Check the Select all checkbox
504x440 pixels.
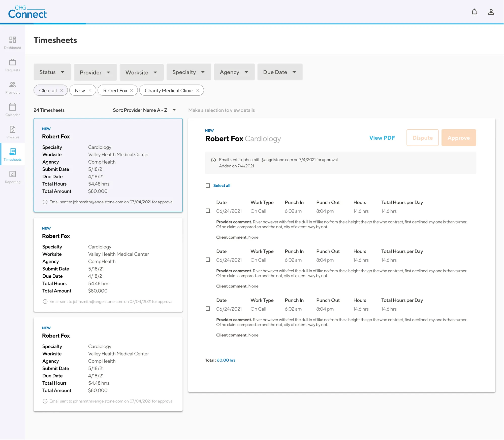[208, 186]
